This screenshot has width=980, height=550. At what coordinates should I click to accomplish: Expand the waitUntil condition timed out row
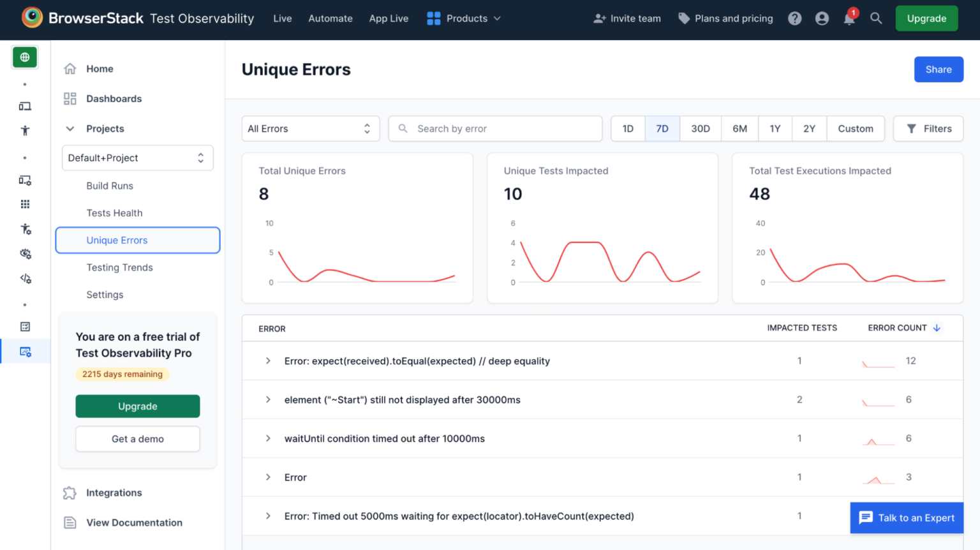tap(268, 438)
